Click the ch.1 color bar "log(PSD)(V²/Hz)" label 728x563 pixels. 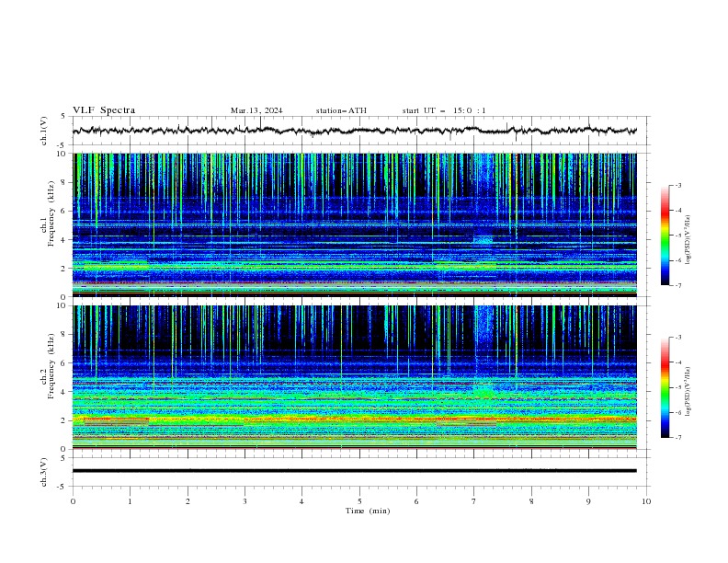[688, 240]
